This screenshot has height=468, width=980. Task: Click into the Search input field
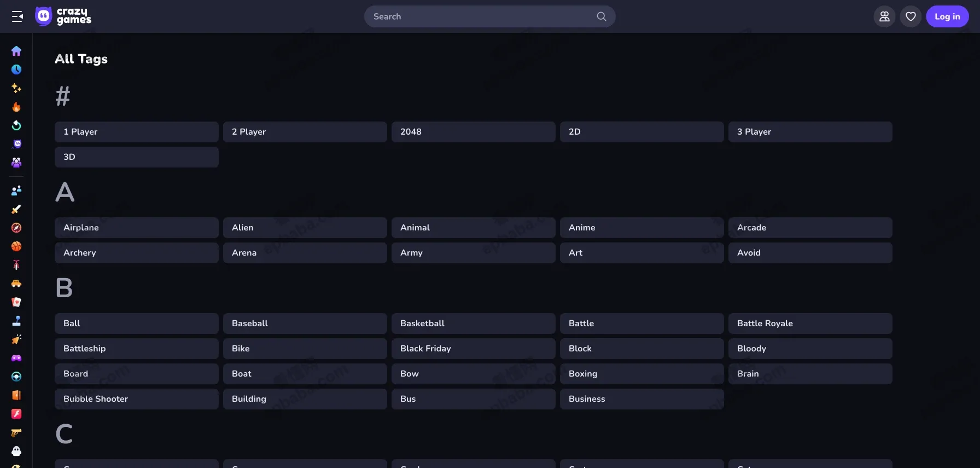pyautogui.click(x=481, y=16)
